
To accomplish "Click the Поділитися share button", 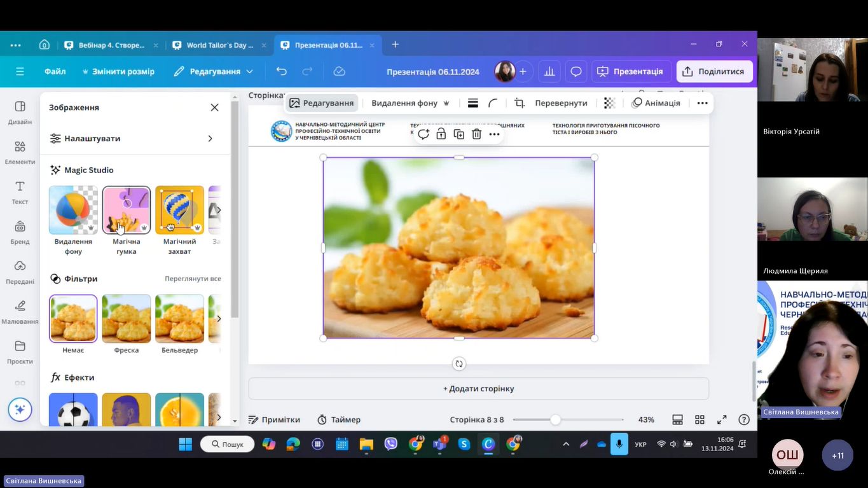I will click(x=714, y=71).
